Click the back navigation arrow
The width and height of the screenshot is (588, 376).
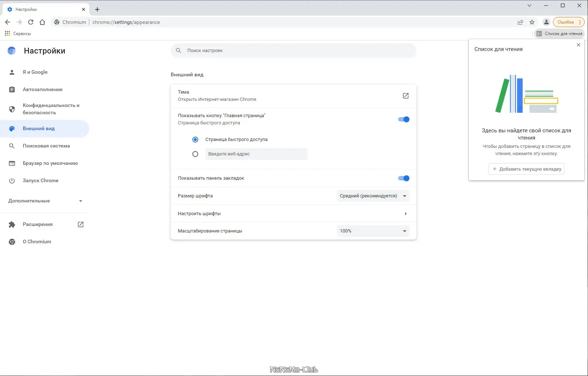(8, 22)
